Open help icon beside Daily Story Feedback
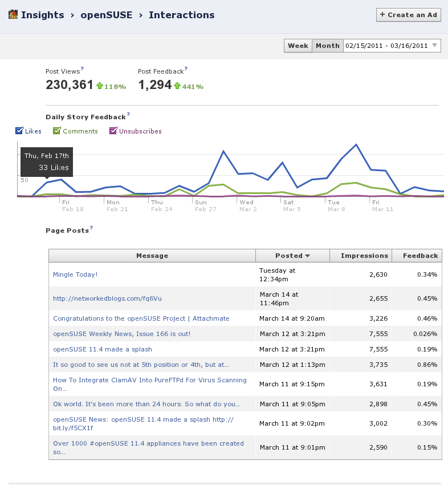 coord(128,115)
